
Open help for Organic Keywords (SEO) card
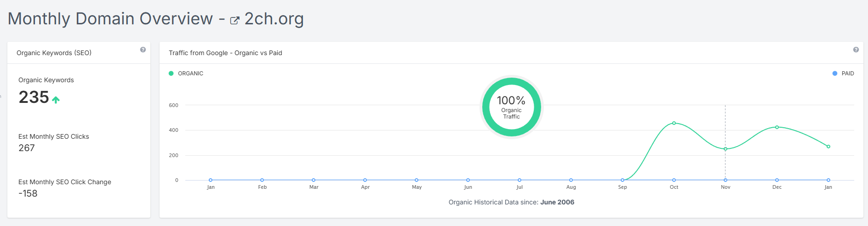coord(143,50)
